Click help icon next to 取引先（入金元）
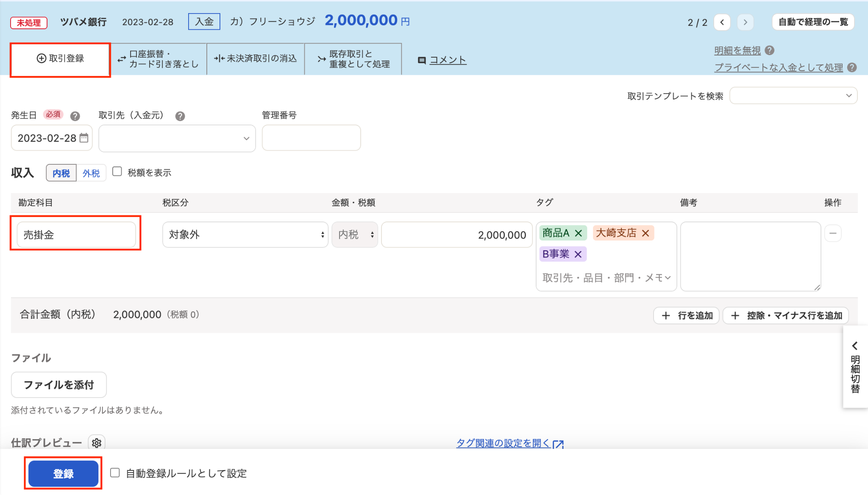868x495 pixels. click(180, 116)
